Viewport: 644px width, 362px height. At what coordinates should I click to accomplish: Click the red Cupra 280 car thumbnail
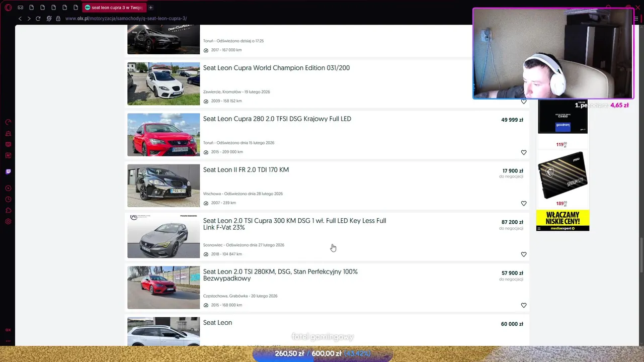(164, 135)
